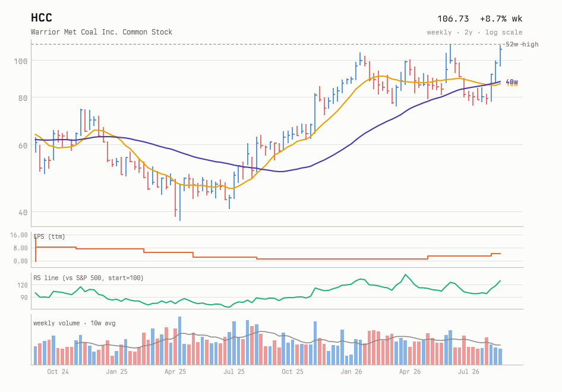Click the Apr 25 date axis label
The width and height of the screenshot is (562, 392).
coord(175,372)
